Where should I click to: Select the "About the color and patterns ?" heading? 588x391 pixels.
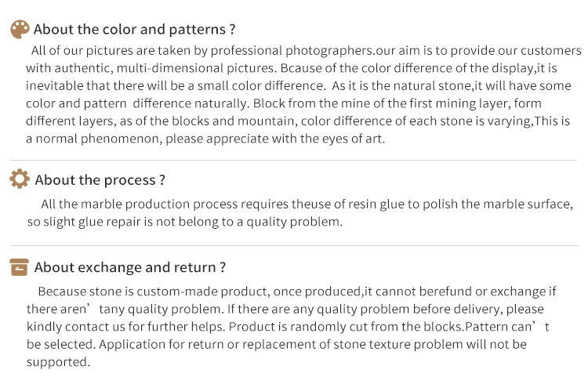coord(135,30)
